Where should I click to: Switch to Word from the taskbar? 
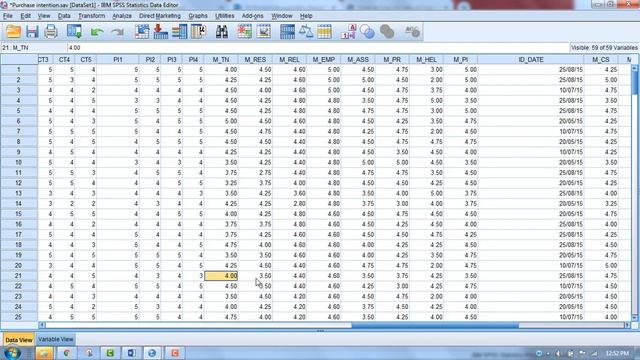pos(131,353)
